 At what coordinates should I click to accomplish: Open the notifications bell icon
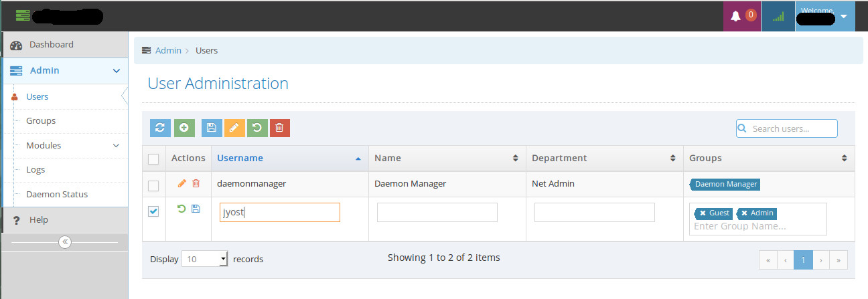735,16
